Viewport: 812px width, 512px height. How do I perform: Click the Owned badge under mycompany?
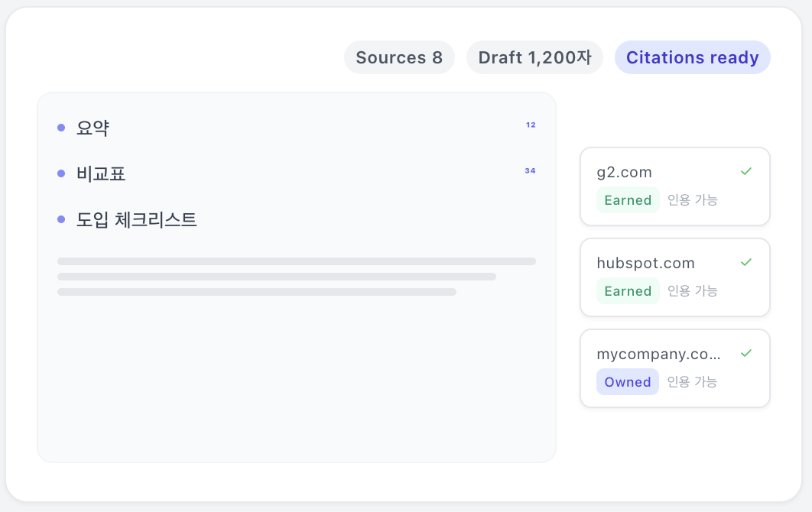(x=628, y=382)
